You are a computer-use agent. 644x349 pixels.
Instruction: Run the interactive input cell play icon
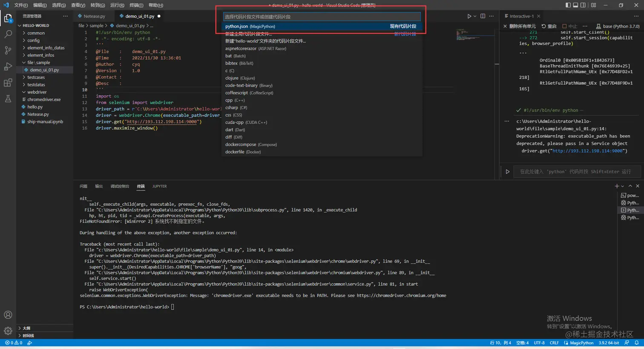click(507, 172)
